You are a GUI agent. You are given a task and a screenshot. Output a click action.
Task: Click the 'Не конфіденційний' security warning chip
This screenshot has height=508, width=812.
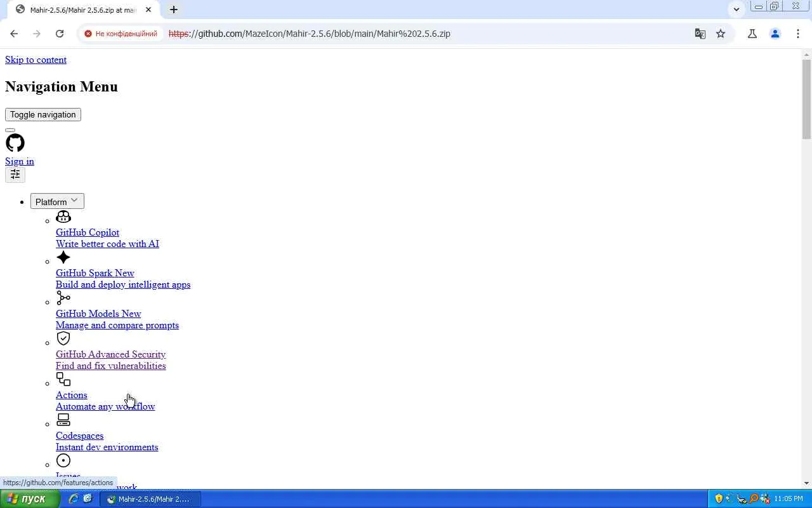[121, 34]
